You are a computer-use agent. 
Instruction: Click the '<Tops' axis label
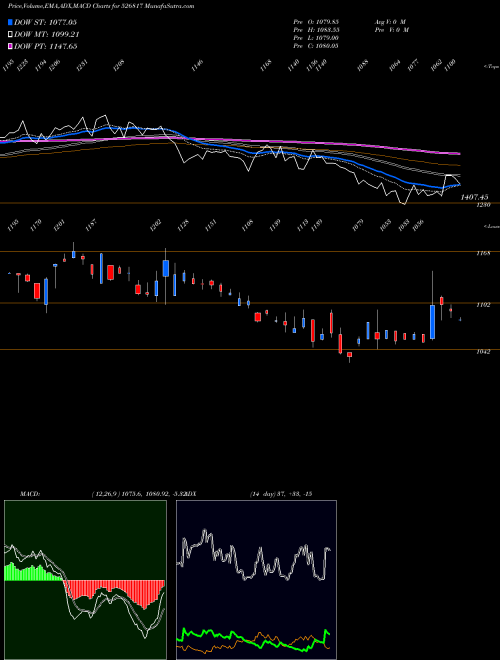pos(491,67)
